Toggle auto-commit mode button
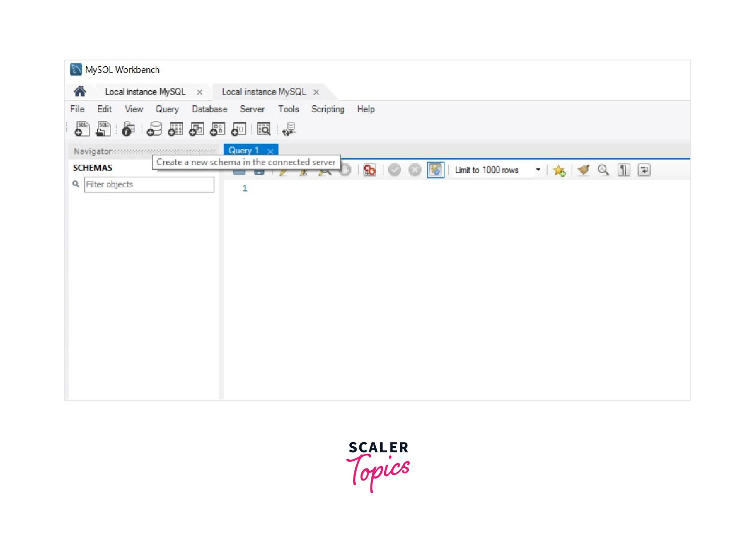 coord(435,170)
